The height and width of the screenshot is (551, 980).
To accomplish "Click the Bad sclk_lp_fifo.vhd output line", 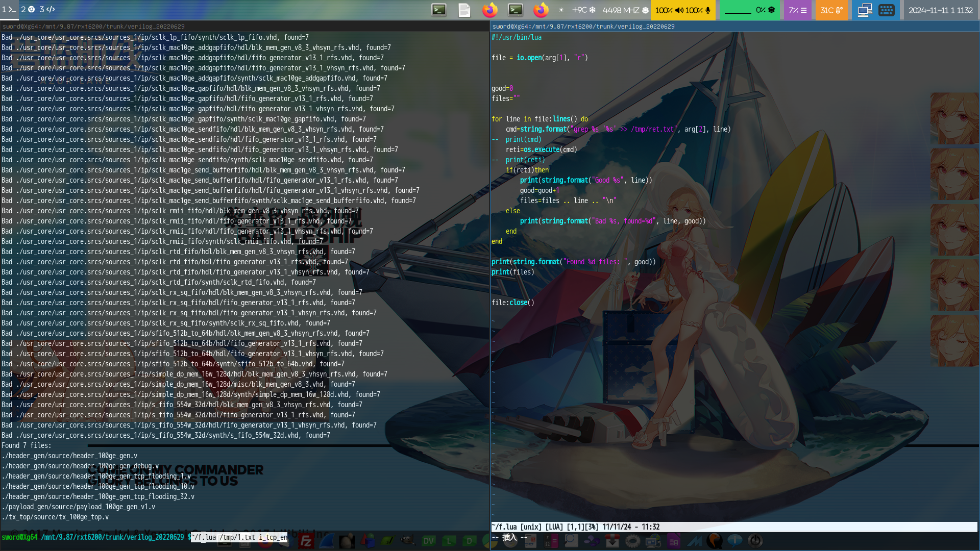I will (x=155, y=37).
